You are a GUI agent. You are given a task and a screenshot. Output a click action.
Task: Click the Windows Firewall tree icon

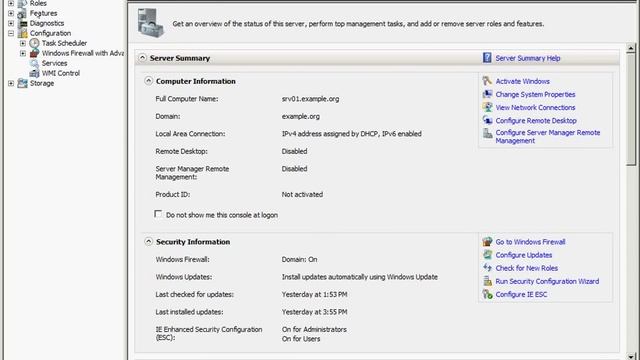tap(34, 53)
